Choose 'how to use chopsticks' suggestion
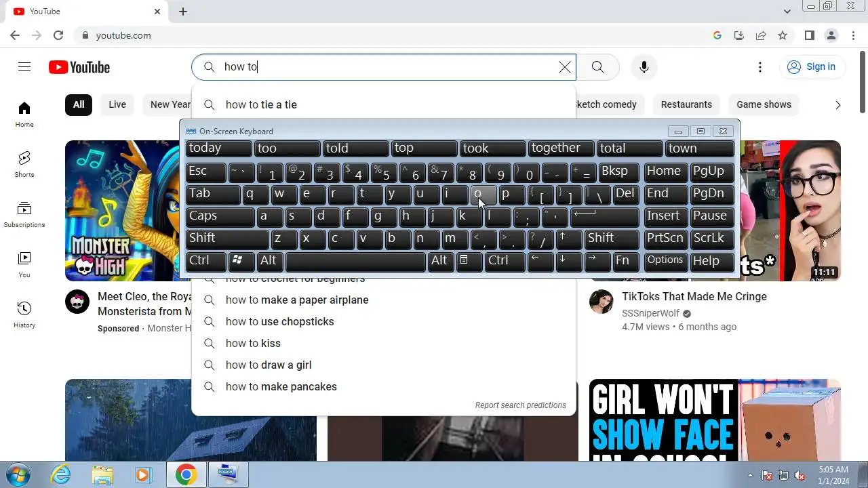This screenshot has width=868, height=488. pos(384,321)
